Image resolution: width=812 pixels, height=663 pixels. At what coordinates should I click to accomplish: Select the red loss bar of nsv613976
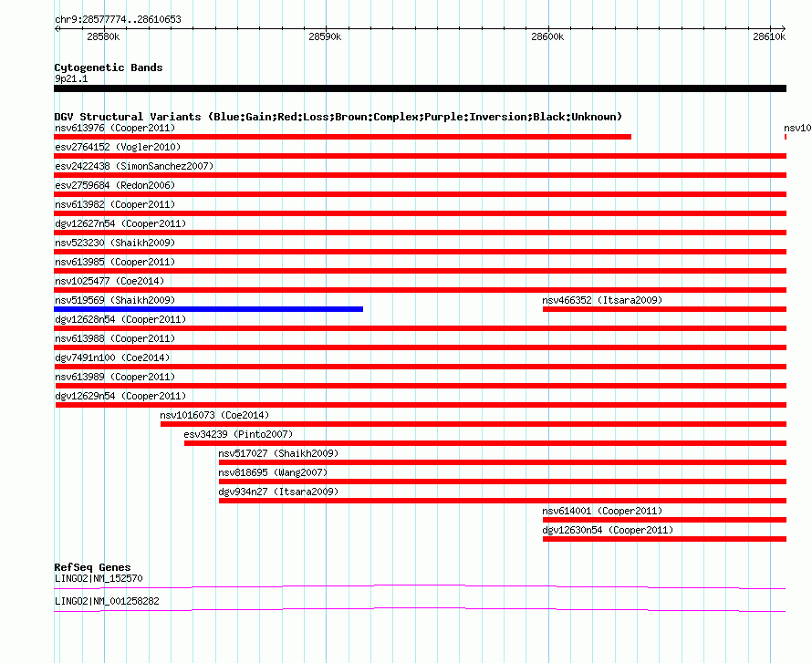point(342,137)
